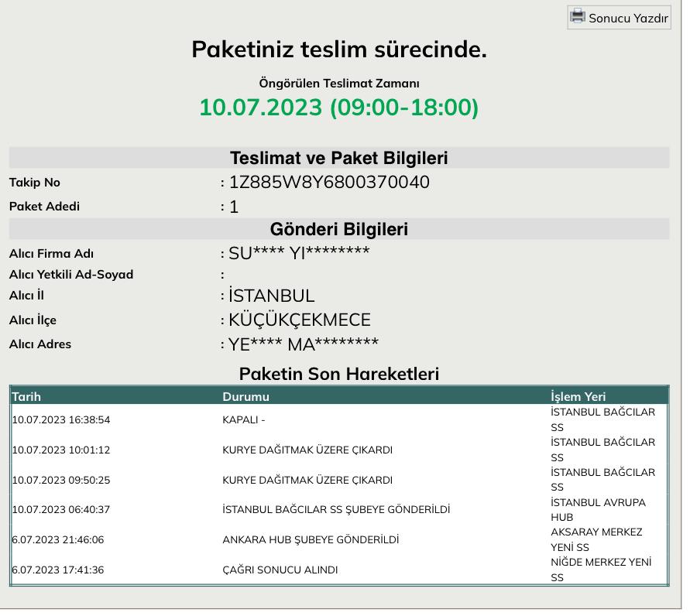Viewport: 690px width, 616px height.
Task: Click the "NİĞDE MERKEZ YENİ SS" location
Action: coord(600,570)
